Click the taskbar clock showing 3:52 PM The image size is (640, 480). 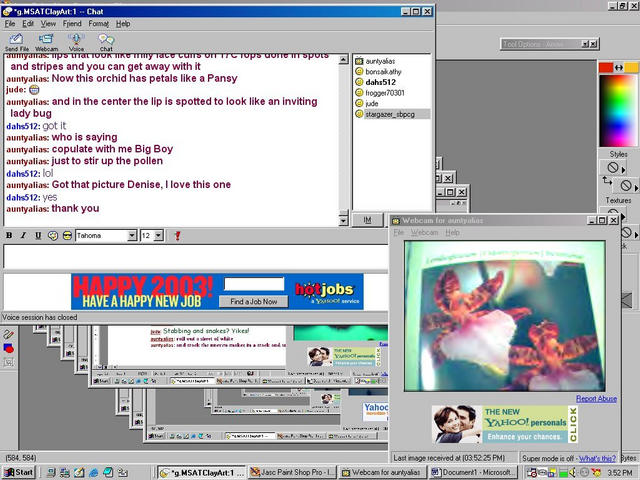tap(620, 473)
